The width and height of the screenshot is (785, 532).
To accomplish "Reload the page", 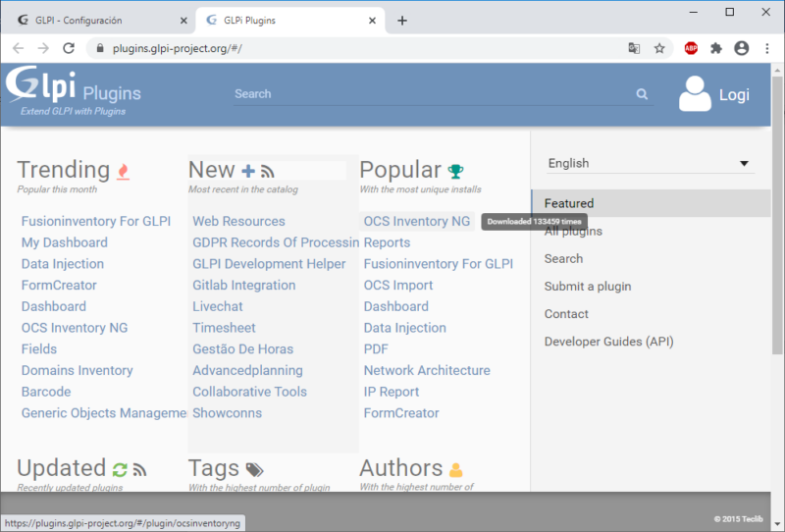I will pyautogui.click(x=69, y=48).
